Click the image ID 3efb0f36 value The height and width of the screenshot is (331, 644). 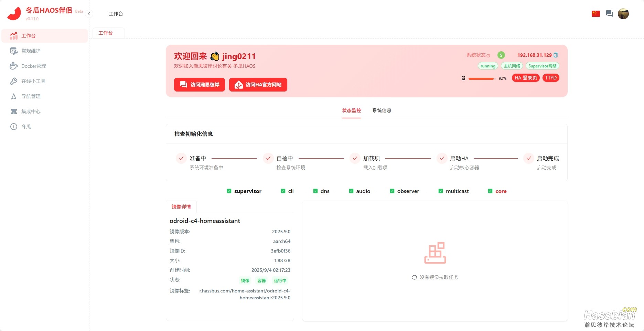(281, 251)
